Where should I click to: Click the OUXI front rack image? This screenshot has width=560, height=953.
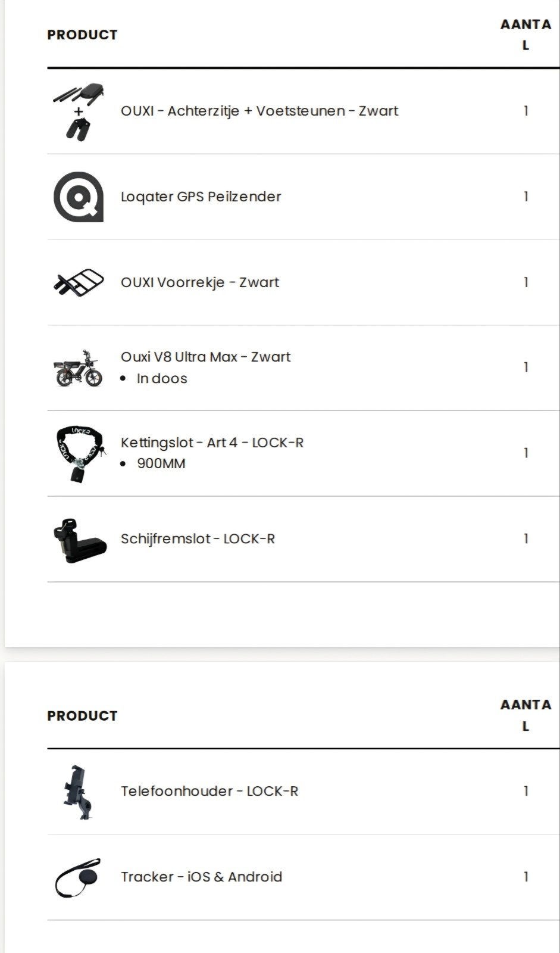point(79,282)
